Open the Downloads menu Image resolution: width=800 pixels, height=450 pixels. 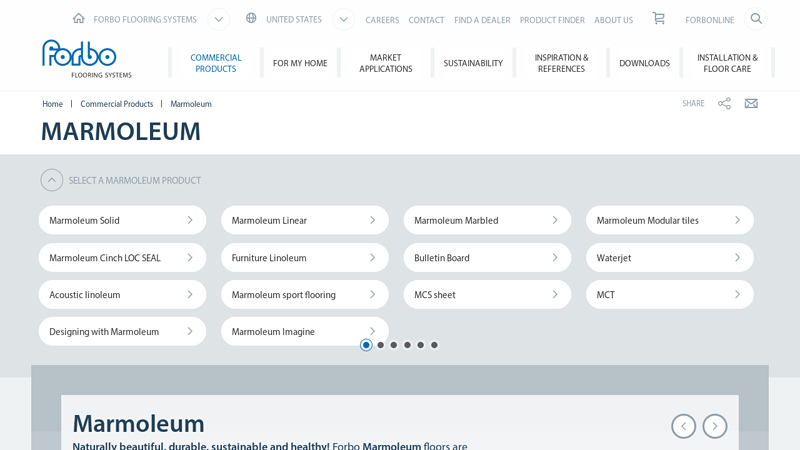click(x=644, y=63)
